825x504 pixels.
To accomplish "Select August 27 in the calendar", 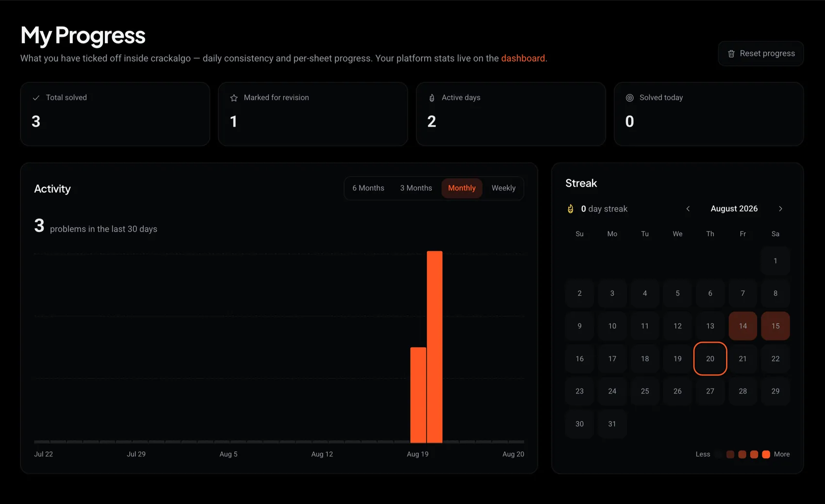I will [x=710, y=391].
